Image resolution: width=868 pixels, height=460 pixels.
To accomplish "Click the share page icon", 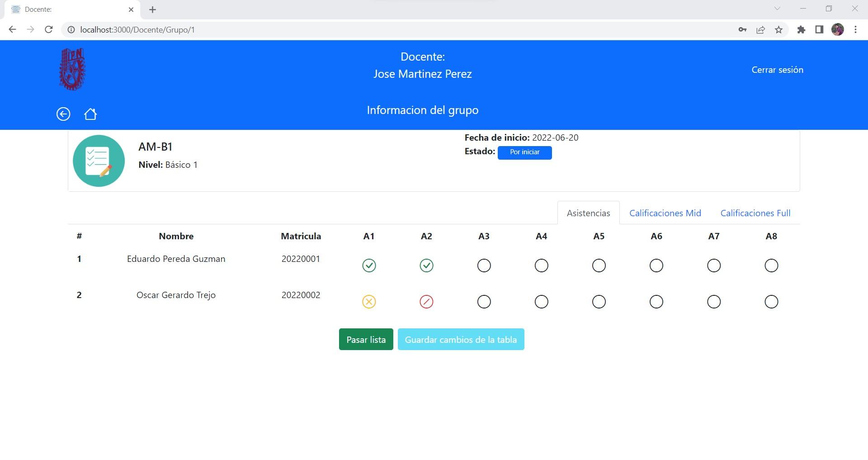I will (x=760, y=30).
